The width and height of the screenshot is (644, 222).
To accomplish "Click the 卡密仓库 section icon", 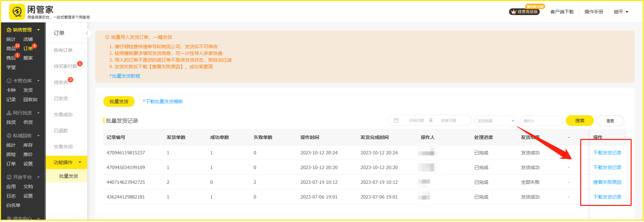I will click(9, 81).
